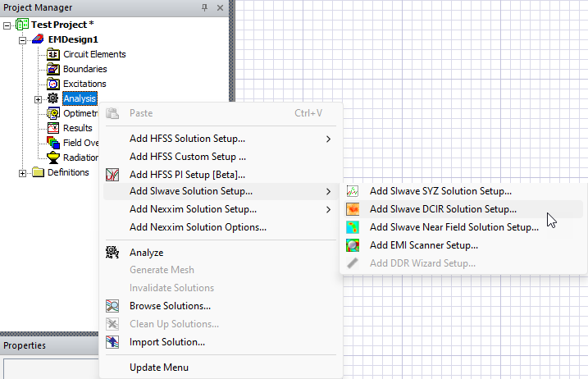Viewport: 588px width, 379px height.
Task: Open Add Nexxim Solution Setup submenu arrow
Action: coord(329,210)
